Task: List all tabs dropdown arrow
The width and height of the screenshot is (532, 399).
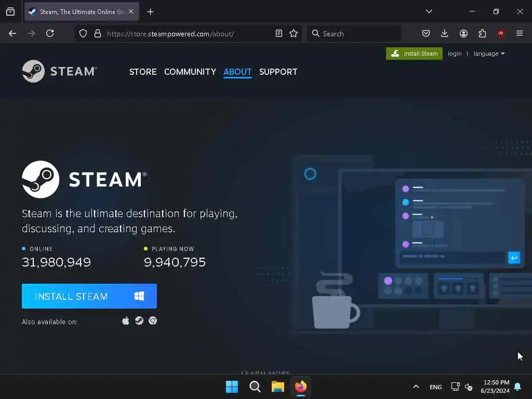Action: [429, 11]
